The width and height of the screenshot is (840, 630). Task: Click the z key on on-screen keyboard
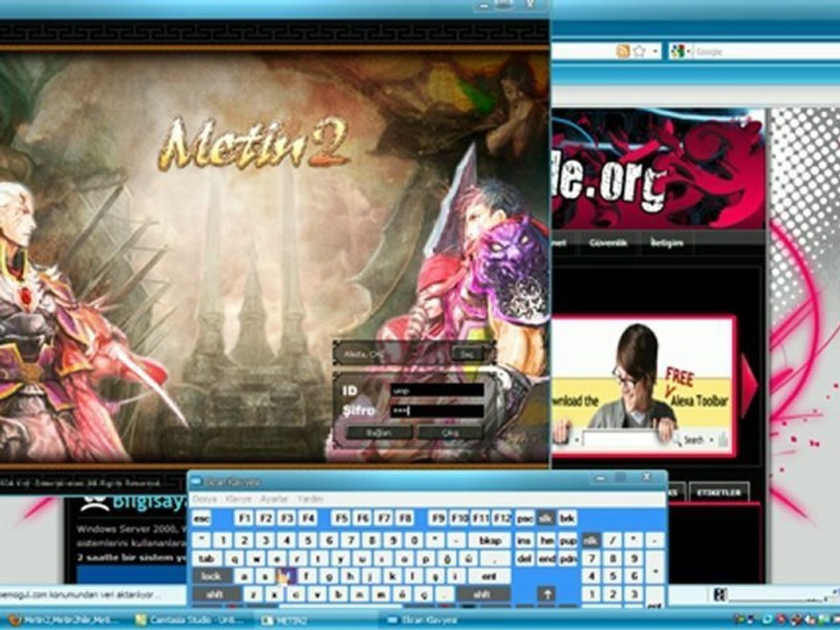(x=253, y=595)
